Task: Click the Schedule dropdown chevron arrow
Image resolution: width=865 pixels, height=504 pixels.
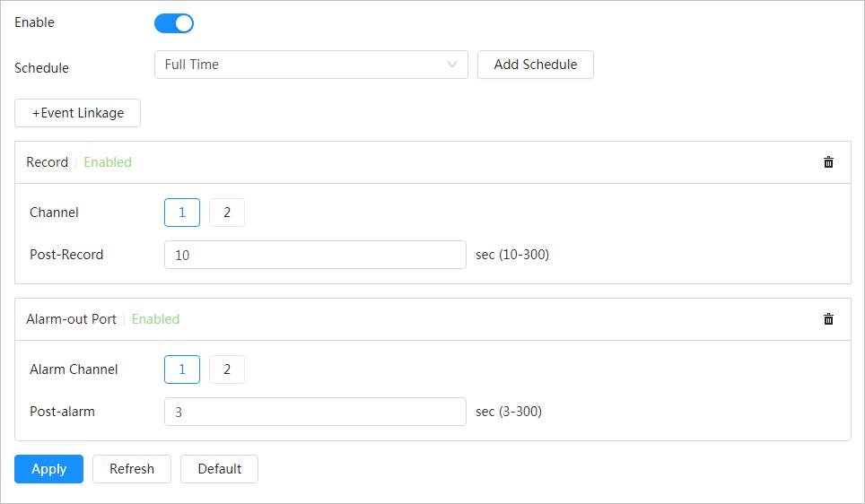Action: (452, 65)
